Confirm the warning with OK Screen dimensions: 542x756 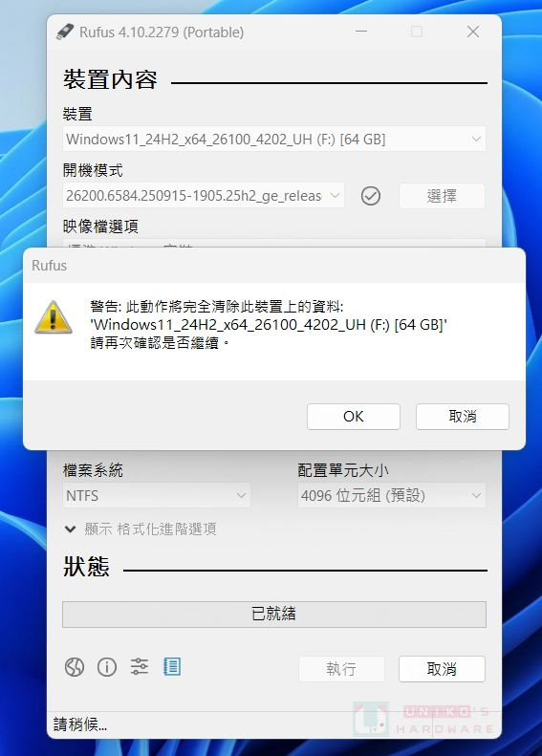pyautogui.click(x=354, y=417)
